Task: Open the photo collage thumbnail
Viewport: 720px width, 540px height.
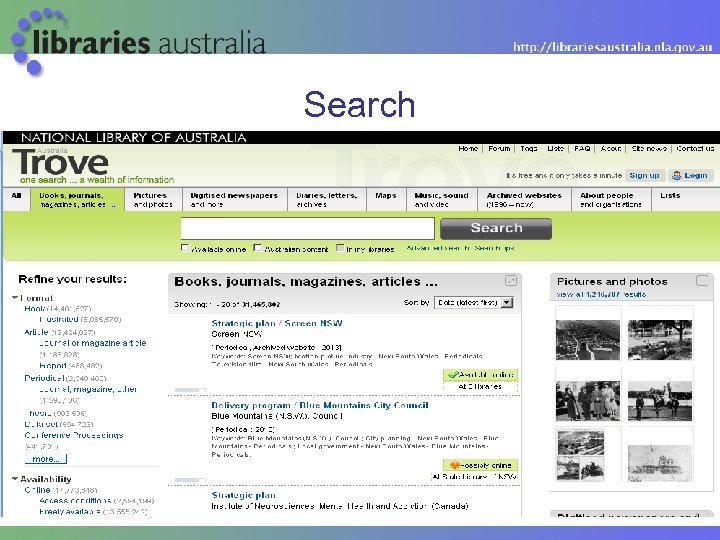Action: tap(580, 455)
